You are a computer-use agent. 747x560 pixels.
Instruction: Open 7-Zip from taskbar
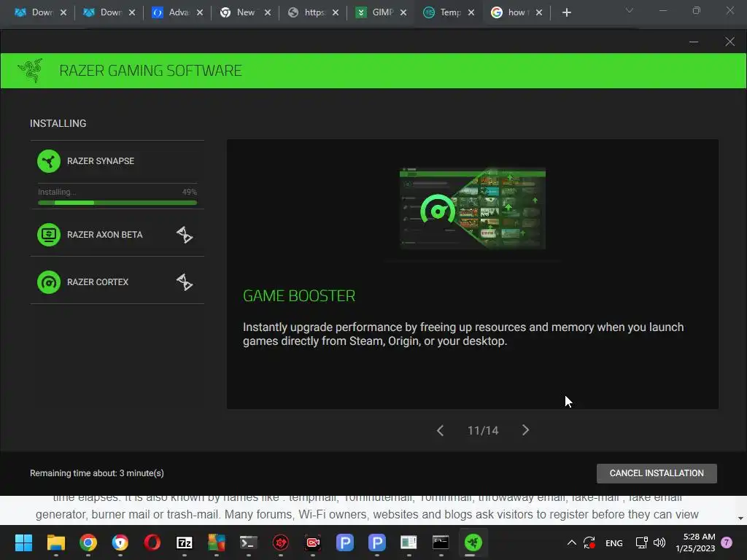point(185,542)
